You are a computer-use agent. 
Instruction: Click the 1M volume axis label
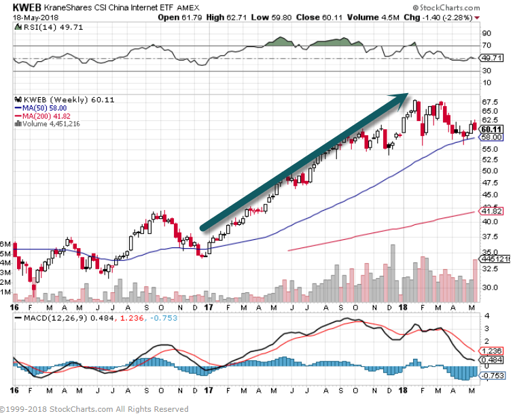pyautogui.click(x=5, y=292)
